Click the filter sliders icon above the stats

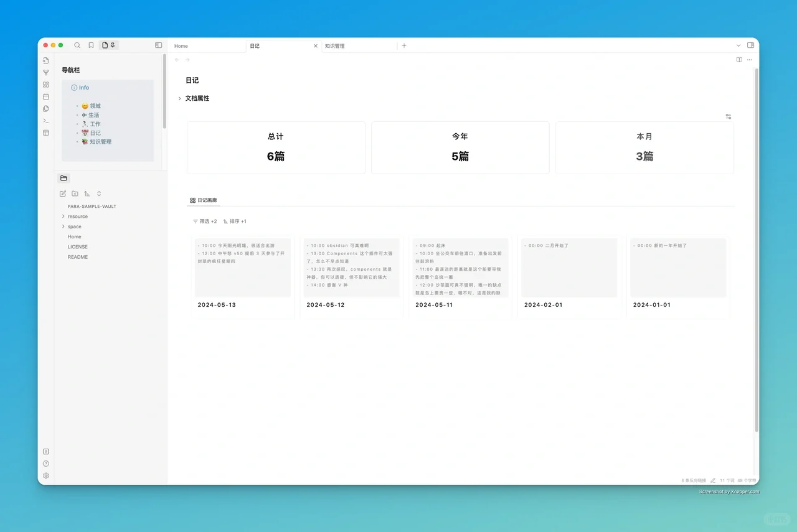point(728,116)
